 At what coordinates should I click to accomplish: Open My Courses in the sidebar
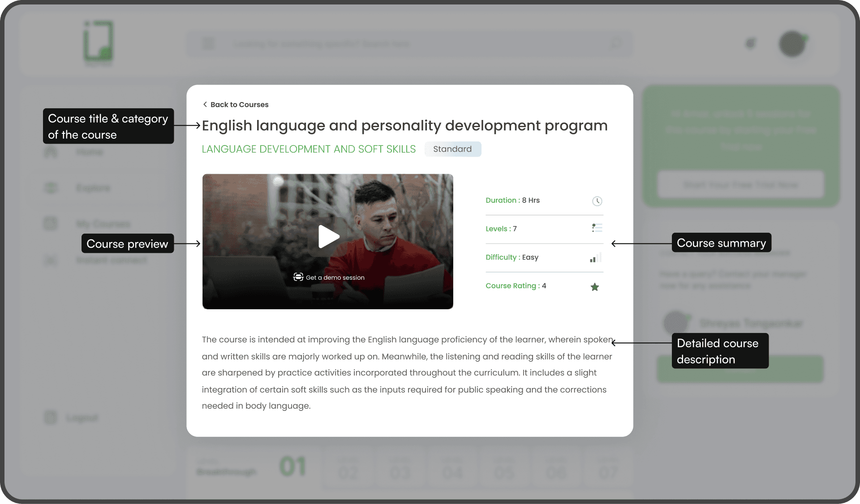(x=103, y=223)
